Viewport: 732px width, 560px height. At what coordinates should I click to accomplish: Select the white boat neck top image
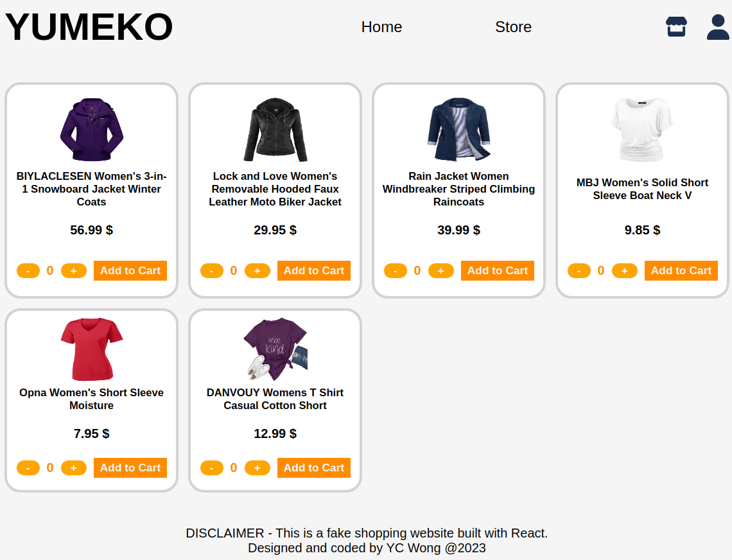(x=642, y=130)
